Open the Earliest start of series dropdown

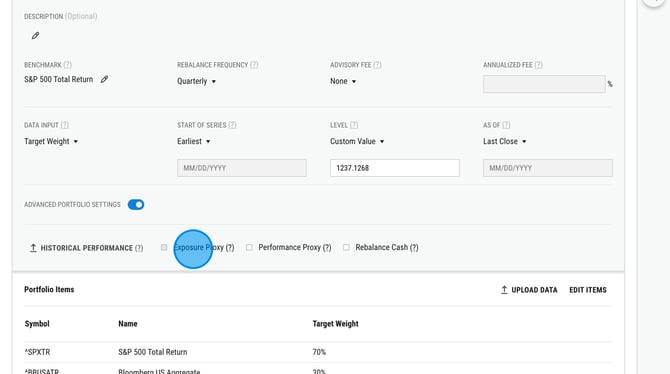(x=194, y=141)
